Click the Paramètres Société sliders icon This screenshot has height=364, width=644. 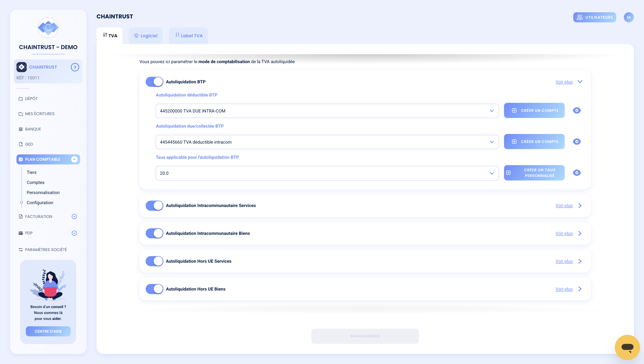(x=21, y=250)
